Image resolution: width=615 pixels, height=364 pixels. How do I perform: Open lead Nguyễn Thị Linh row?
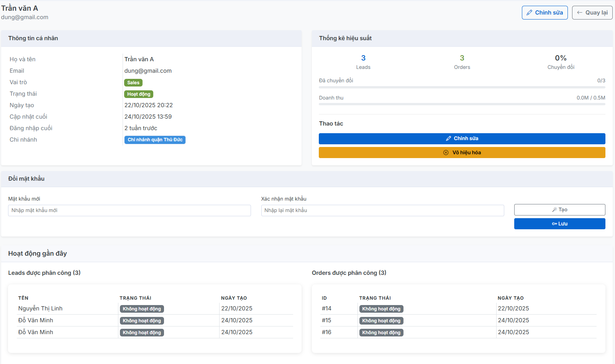40,309
